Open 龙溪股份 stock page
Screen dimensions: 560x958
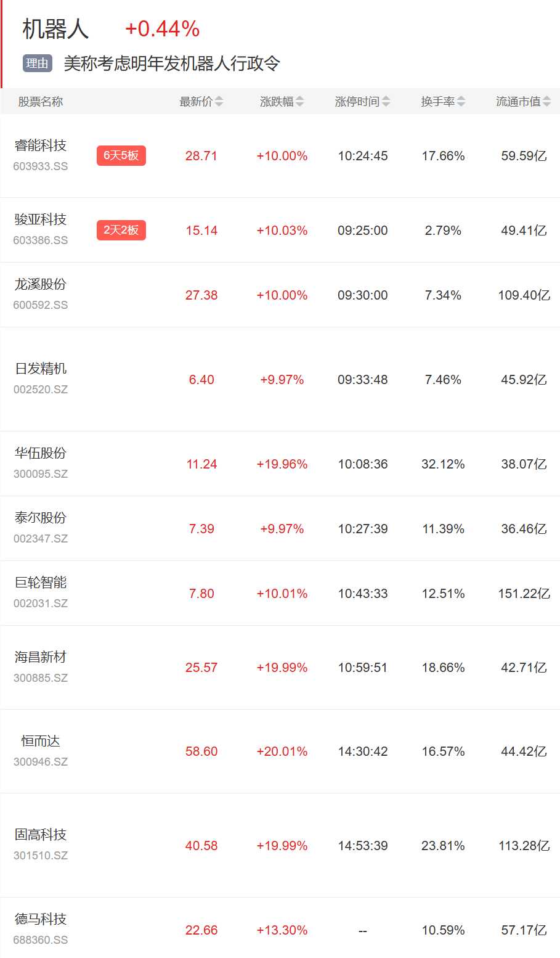tap(41, 284)
